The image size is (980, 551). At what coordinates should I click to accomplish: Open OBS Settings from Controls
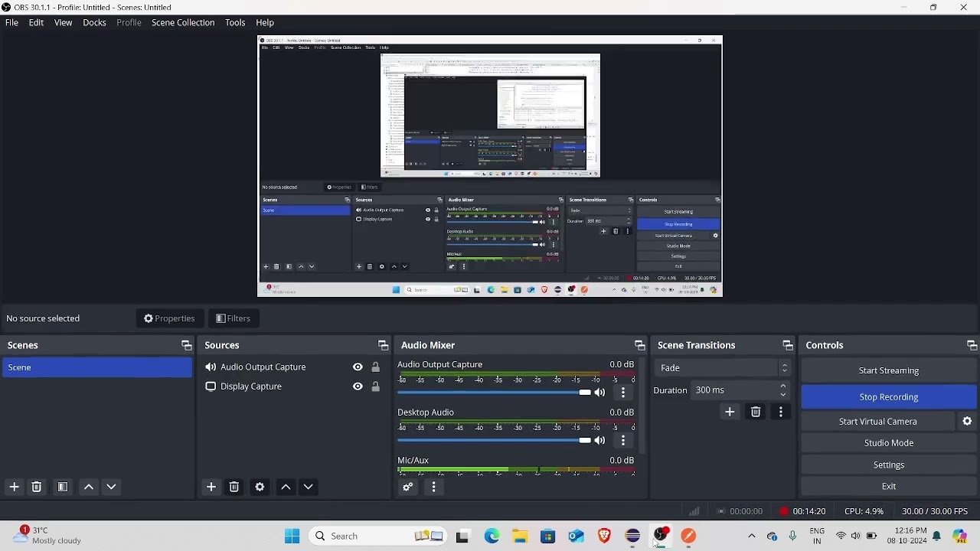coord(888,465)
